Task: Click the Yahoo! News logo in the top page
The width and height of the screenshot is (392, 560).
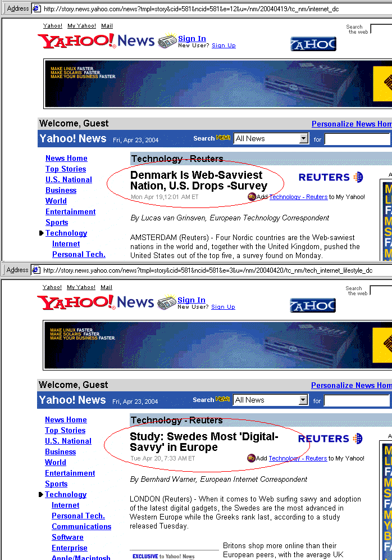Action: click(x=96, y=40)
